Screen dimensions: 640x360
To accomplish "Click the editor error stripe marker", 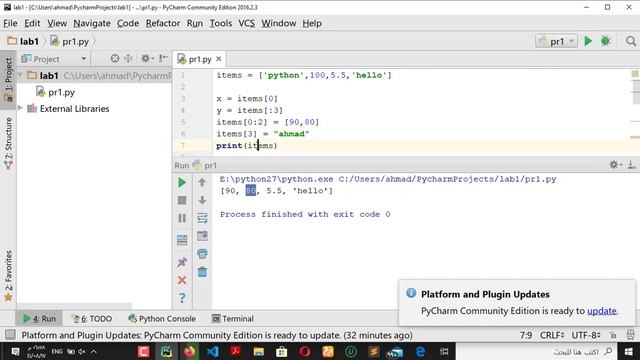I will coord(635,74).
